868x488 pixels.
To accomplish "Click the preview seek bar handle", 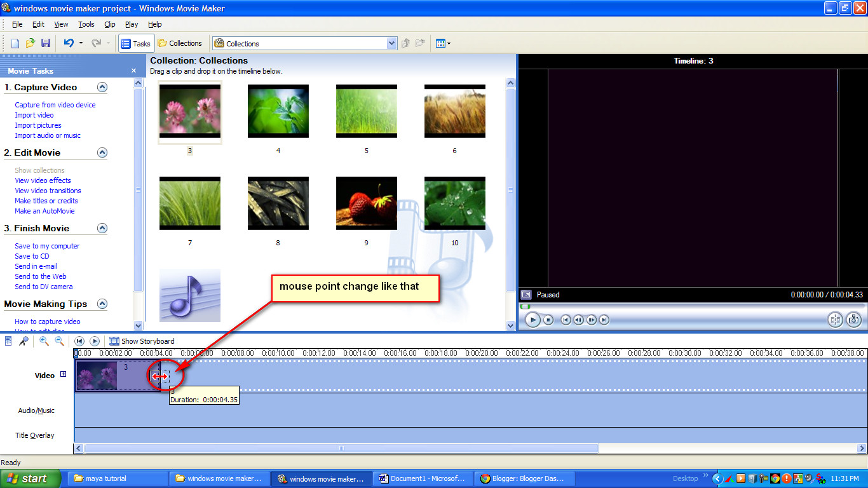I will (x=525, y=306).
